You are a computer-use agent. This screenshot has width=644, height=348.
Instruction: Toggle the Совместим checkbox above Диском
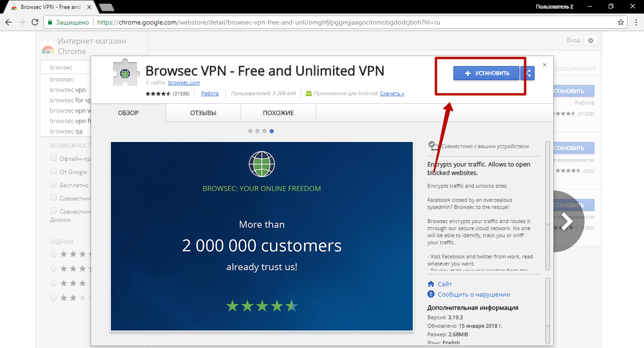pyautogui.click(x=54, y=211)
